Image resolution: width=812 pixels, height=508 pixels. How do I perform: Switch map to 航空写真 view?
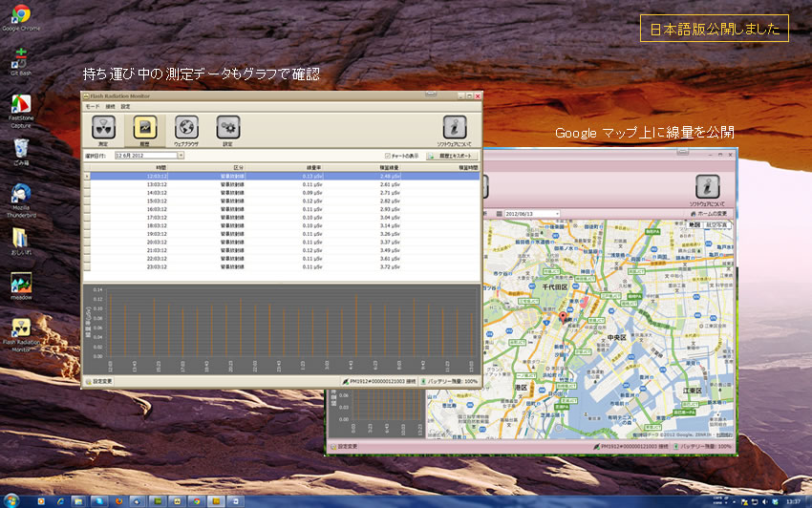[x=716, y=225]
